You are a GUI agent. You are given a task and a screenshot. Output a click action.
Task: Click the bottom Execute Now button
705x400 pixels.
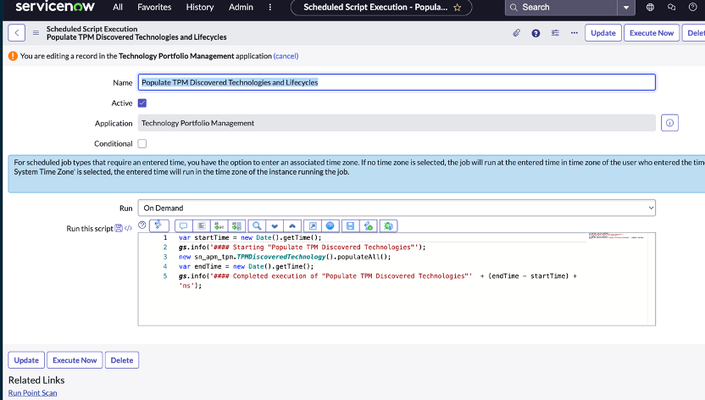pos(75,360)
